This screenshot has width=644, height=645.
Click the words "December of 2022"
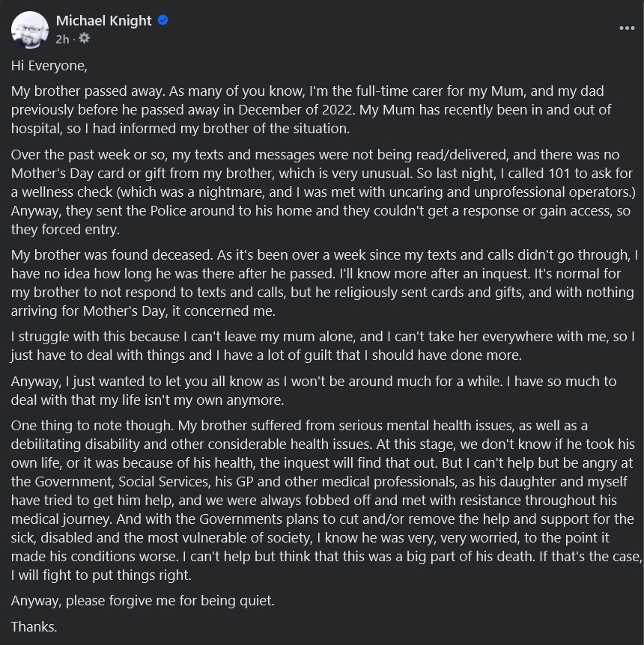point(295,110)
